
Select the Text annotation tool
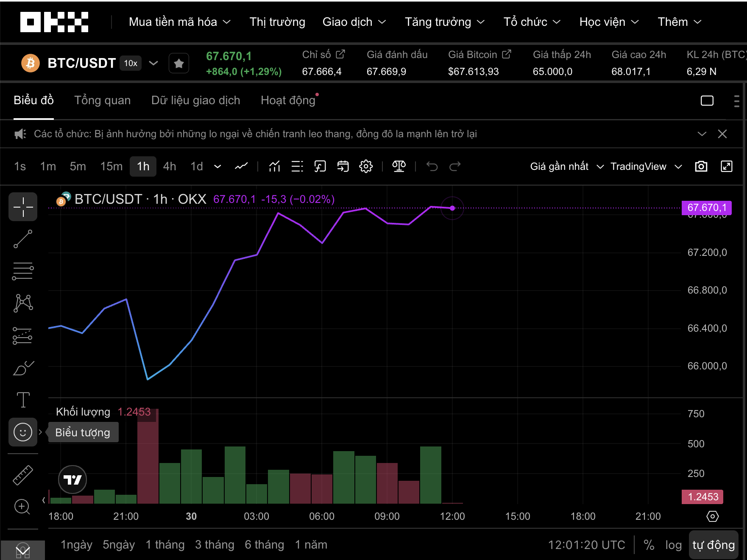click(23, 399)
